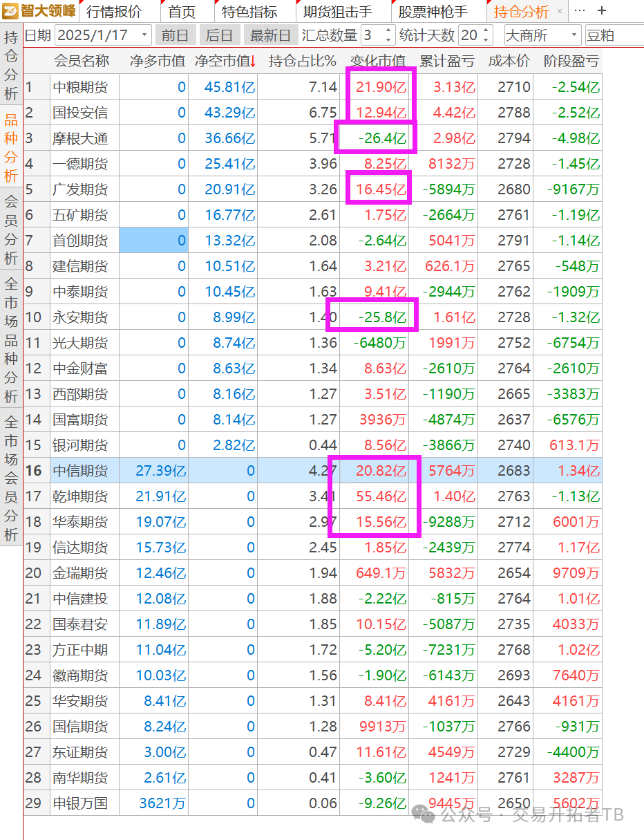Viewport: 644px width, 840px height.
Task: Select the 东证期货 row name
Action: (80, 752)
